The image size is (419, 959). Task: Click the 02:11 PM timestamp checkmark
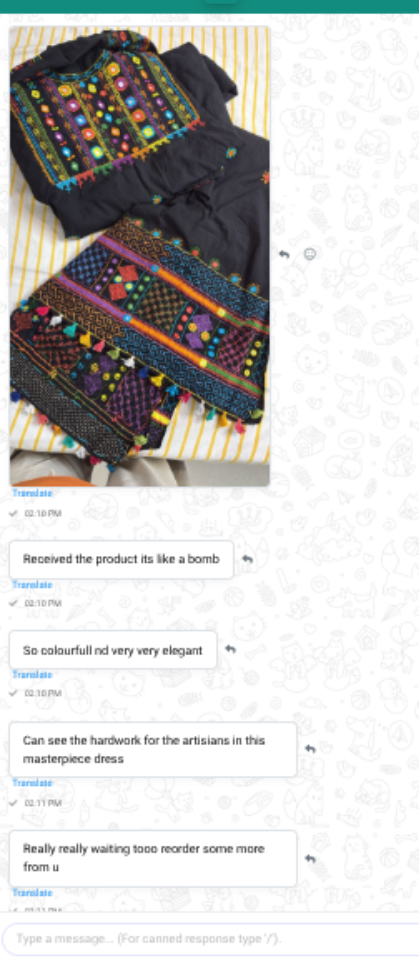[x=14, y=802]
